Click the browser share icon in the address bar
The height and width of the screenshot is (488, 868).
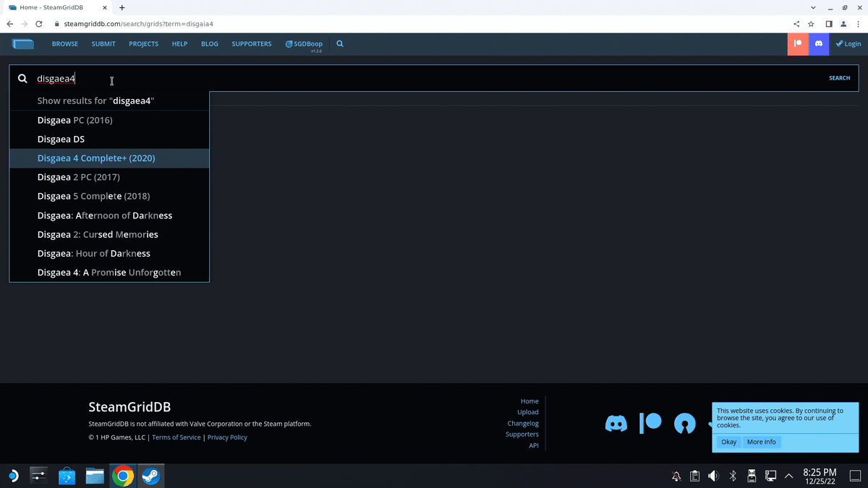point(796,24)
